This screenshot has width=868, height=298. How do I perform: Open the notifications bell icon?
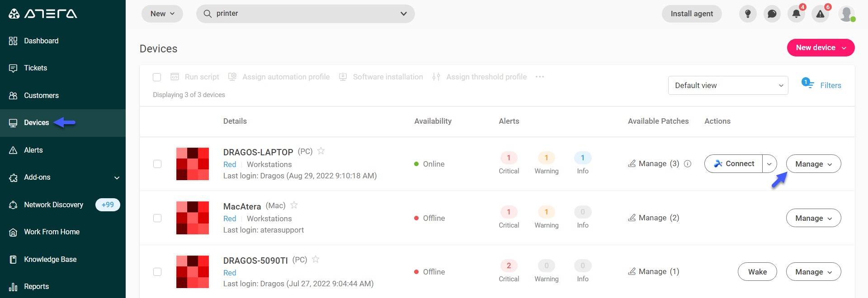[x=796, y=14]
